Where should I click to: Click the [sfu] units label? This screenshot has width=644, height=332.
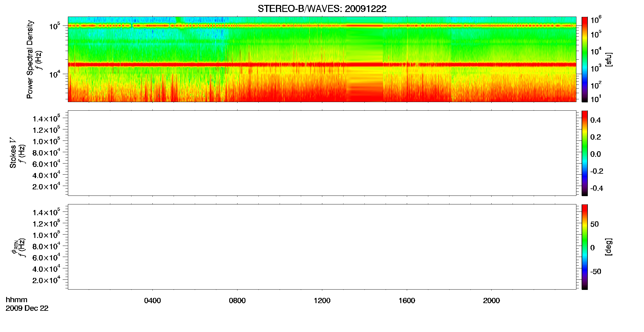(x=608, y=59)
